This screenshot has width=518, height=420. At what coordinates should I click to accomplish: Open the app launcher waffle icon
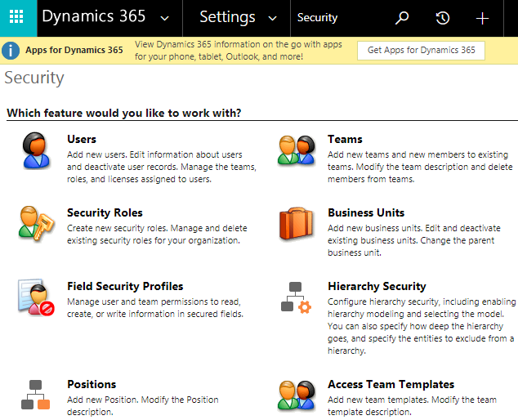(x=16, y=16)
